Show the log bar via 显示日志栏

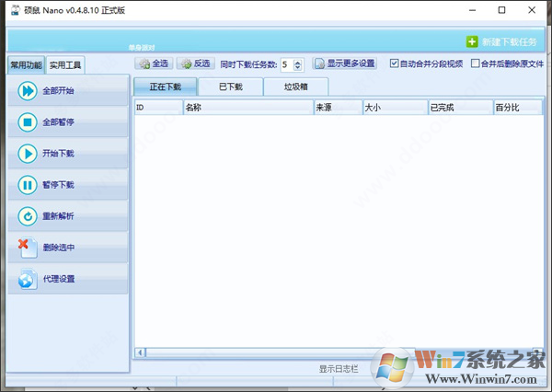tap(339, 369)
